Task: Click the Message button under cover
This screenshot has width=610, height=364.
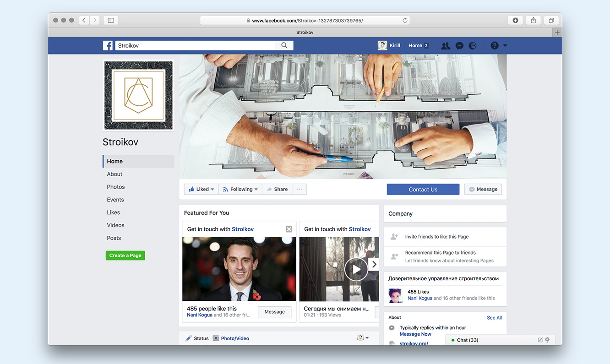Action: 483,189
